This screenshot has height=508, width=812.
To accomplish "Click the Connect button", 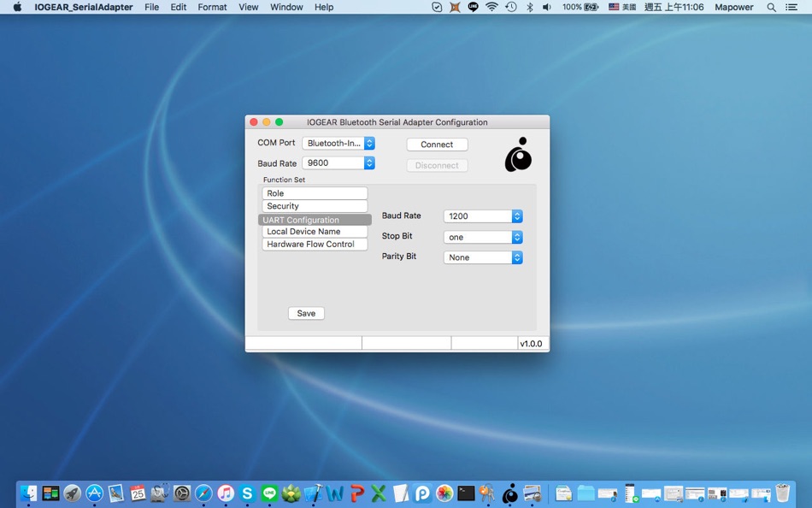I will point(437,145).
